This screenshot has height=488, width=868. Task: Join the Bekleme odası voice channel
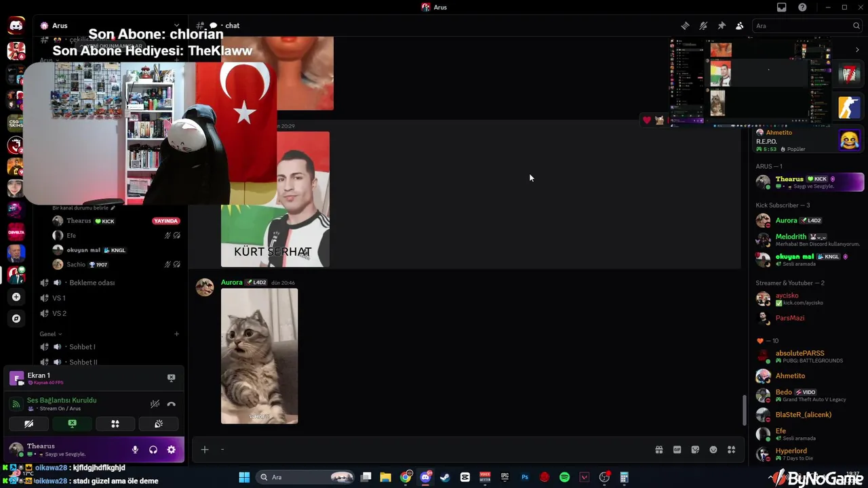click(92, 283)
